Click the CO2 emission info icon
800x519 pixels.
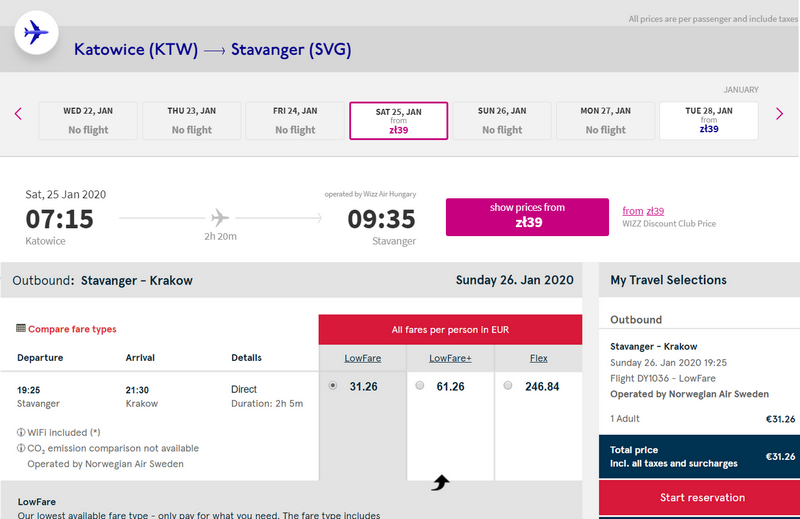click(21, 448)
